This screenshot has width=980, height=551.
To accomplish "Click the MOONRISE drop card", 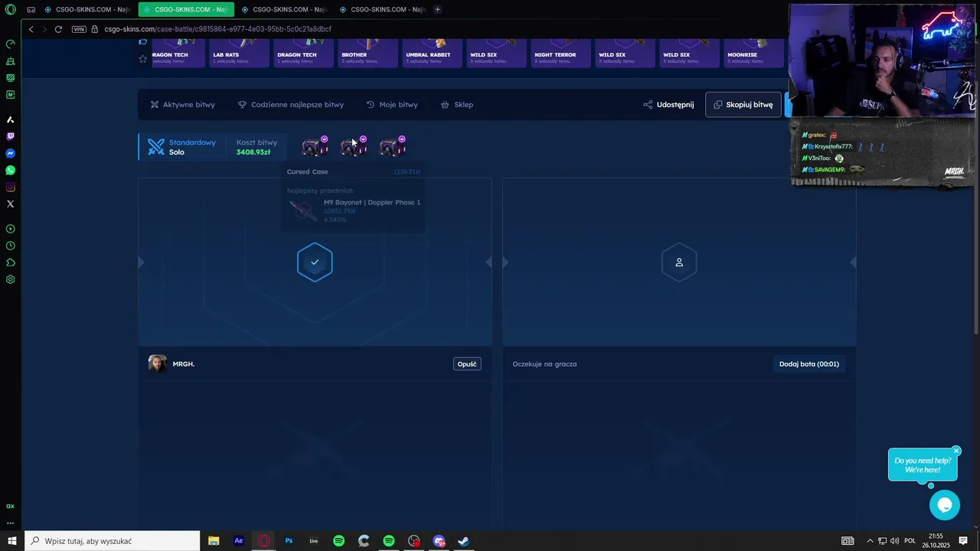I will [x=753, y=52].
